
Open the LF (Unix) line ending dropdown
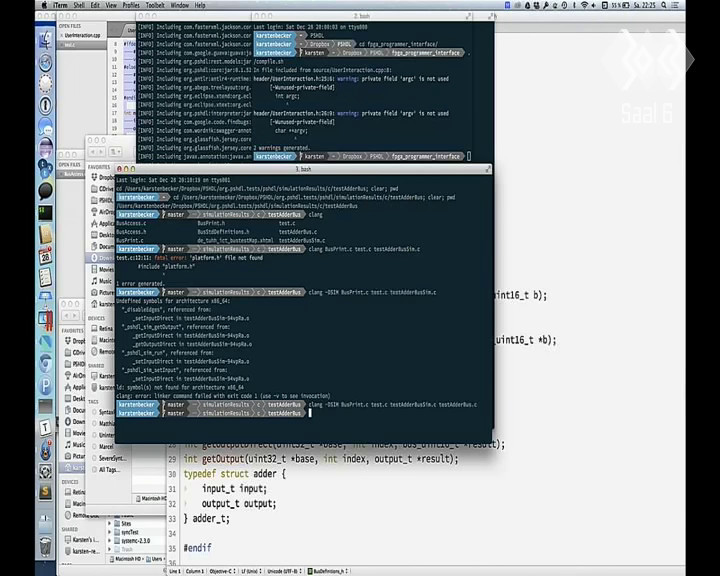click(252, 571)
